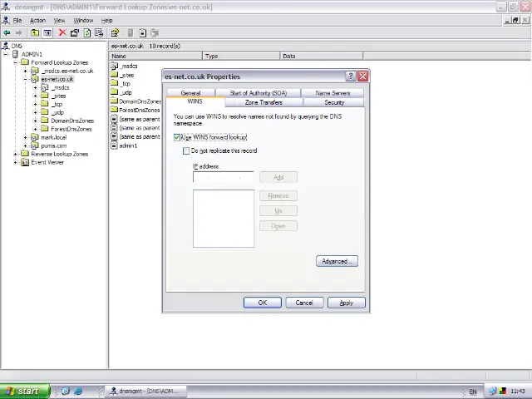Click the greyed last toolbar icon

click(x=155, y=33)
